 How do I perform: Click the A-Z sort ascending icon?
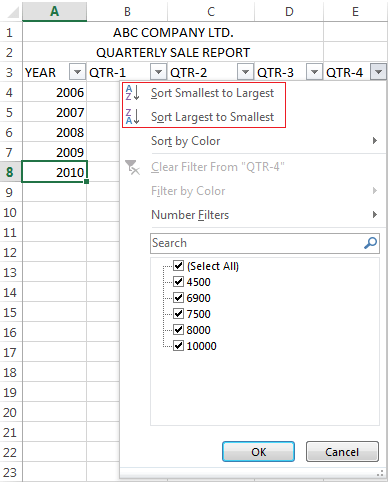click(133, 93)
